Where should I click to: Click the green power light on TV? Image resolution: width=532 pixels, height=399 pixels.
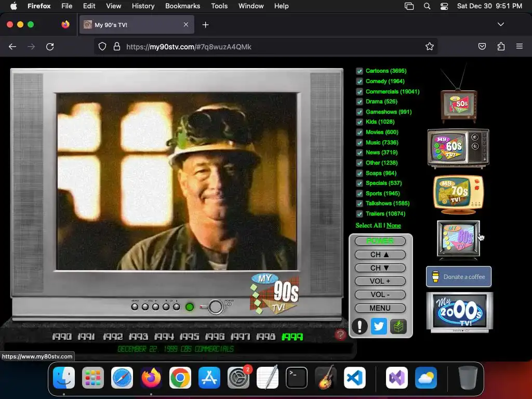(190, 307)
